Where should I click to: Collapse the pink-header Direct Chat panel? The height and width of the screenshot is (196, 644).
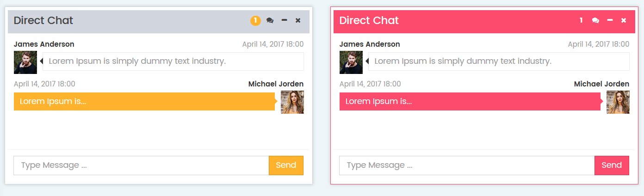pyautogui.click(x=610, y=20)
